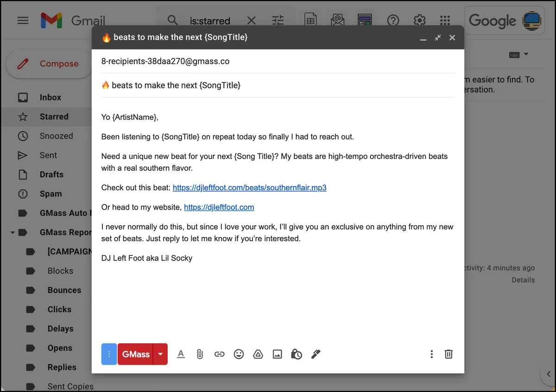Insert a photo into the email
556x392 pixels.
point(277,354)
